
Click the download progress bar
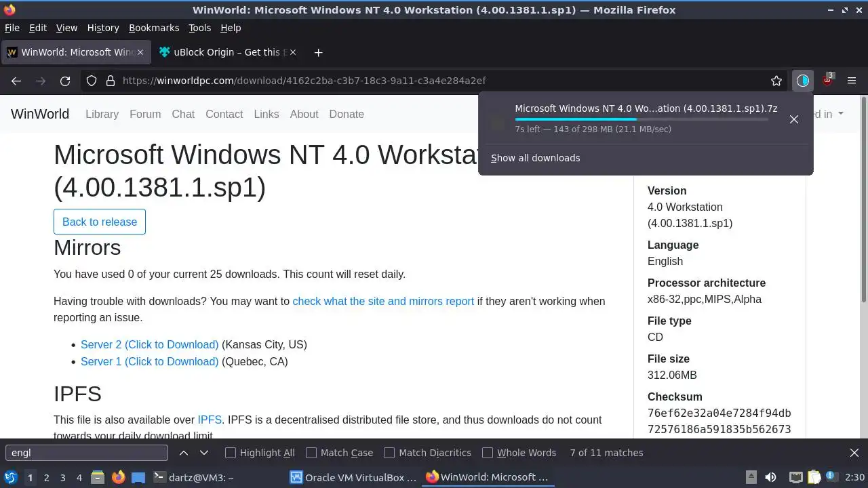pyautogui.click(x=642, y=119)
